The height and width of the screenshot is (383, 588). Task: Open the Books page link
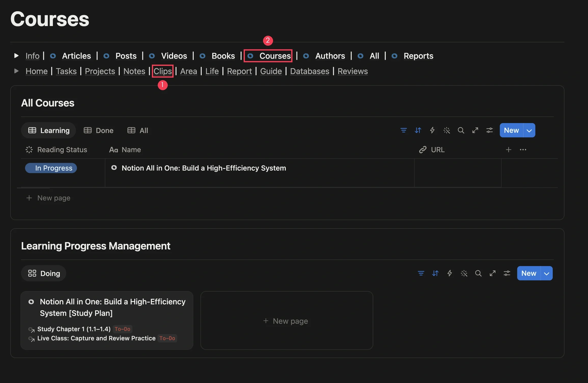click(223, 56)
